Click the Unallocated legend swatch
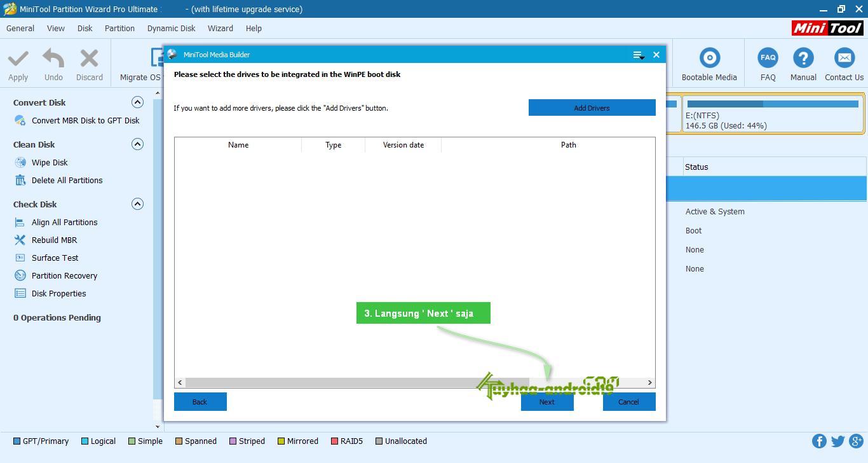Screen dimensions: 868x463 pyautogui.click(x=379, y=441)
